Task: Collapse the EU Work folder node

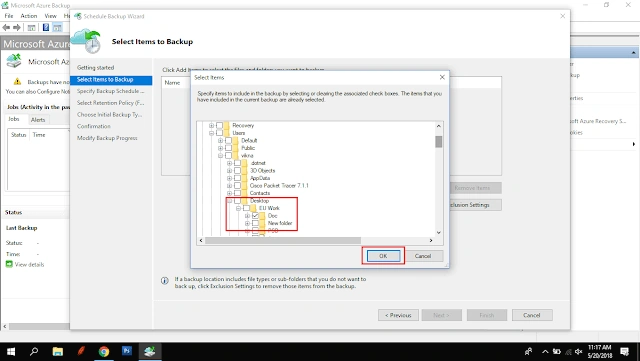Action: click(238, 208)
